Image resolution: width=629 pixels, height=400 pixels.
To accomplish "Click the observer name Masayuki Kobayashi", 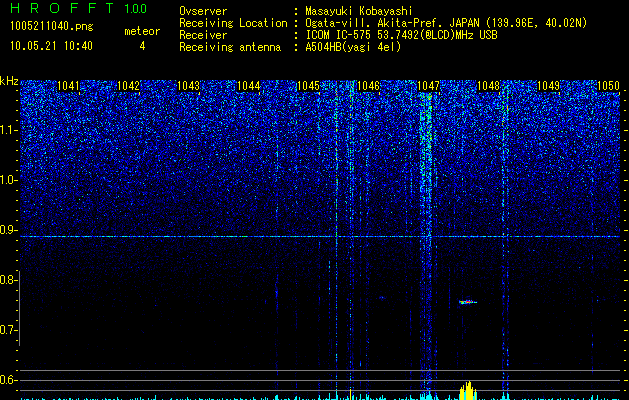I will (x=359, y=11).
